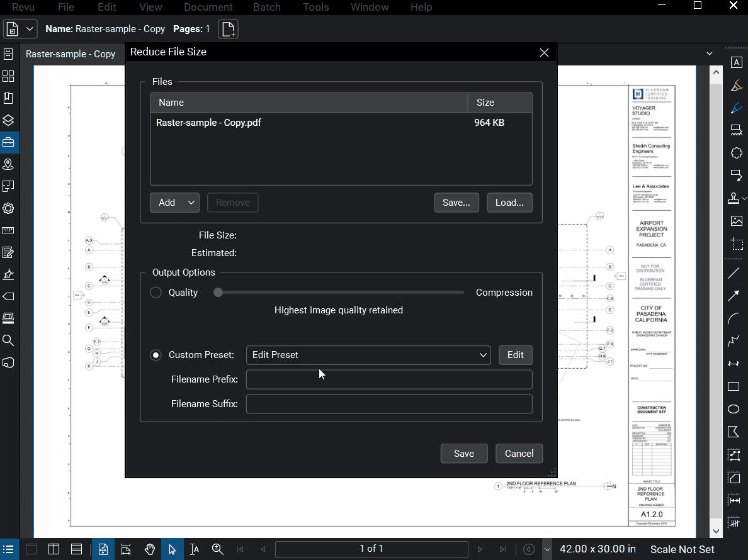This screenshot has width=748, height=560.
Task: Open the Search panel from left sidebar
Action: 9,340
